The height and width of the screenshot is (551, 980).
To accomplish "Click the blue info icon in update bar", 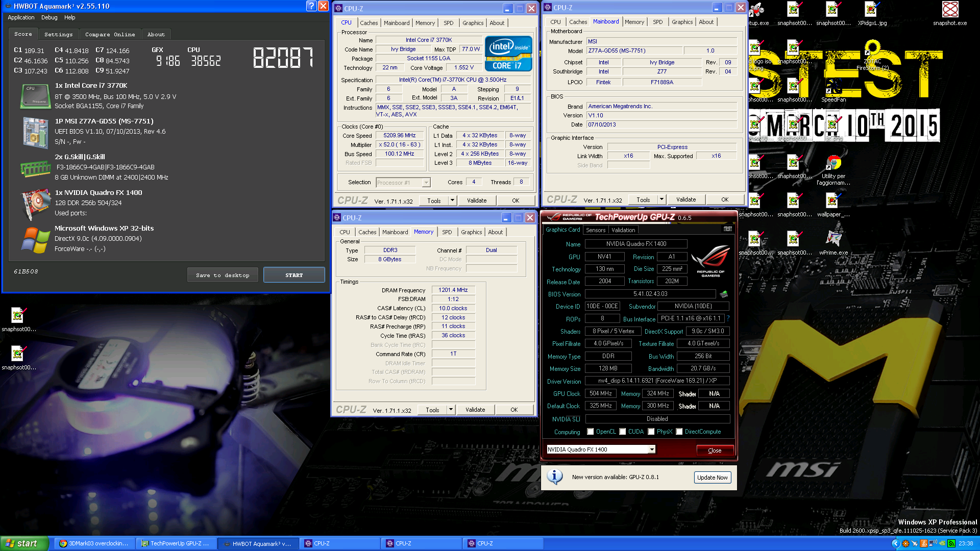I will pyautogui.click(x=555, y=477).
